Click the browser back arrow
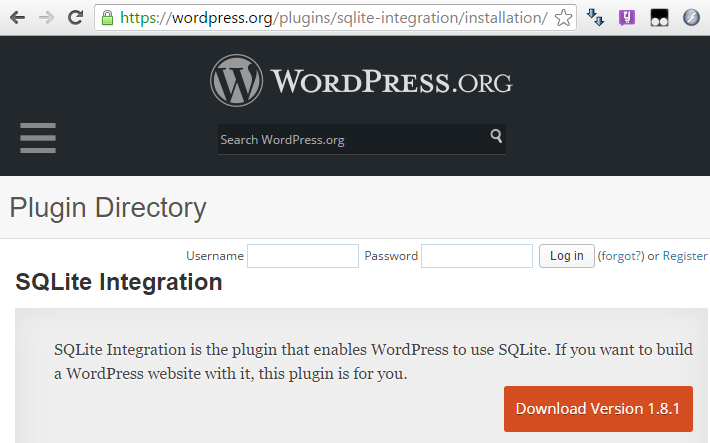The width and height of the screenshot is (710, 443). pyautogui.click(x=17, y=17)
